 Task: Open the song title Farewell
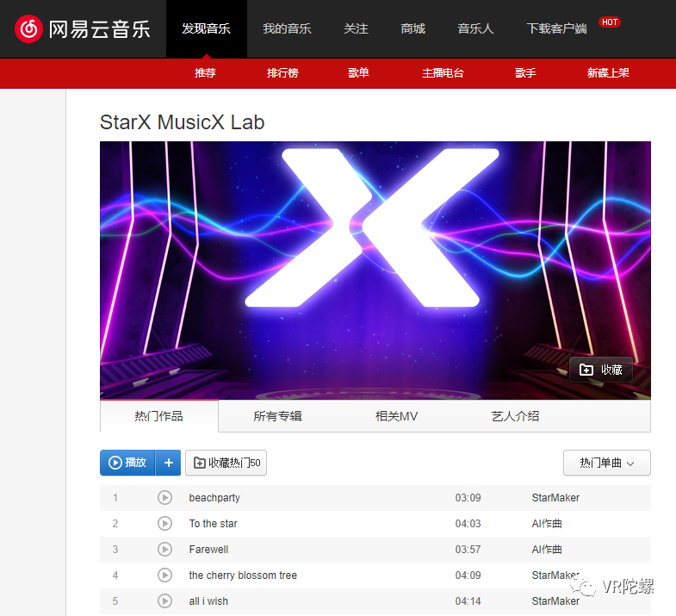click(208, 550)
